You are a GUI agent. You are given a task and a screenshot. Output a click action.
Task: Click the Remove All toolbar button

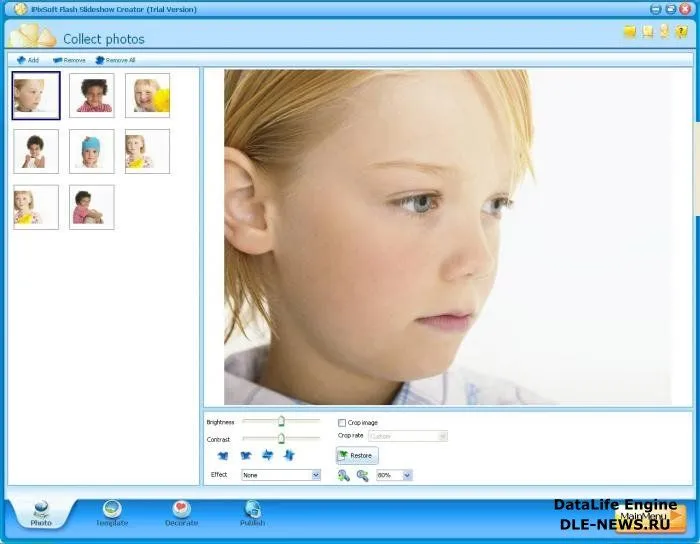115,60
